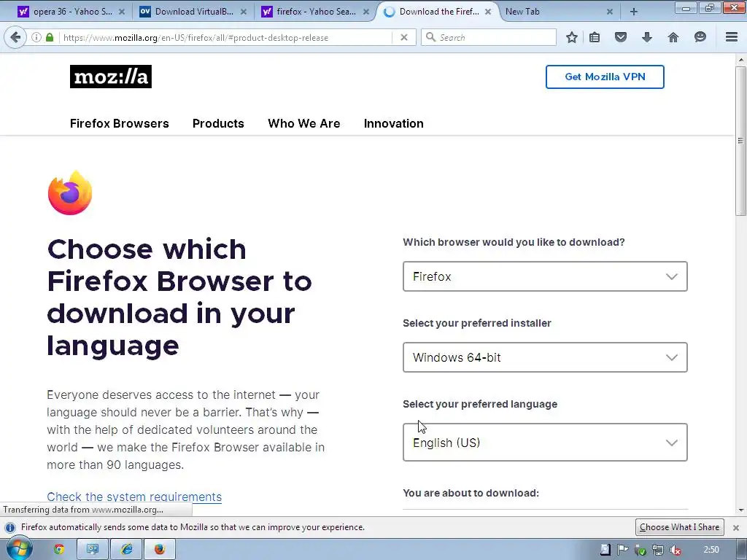
Task: Go to the home page icon
Action: pyautogui.click(x=673, y=37)
